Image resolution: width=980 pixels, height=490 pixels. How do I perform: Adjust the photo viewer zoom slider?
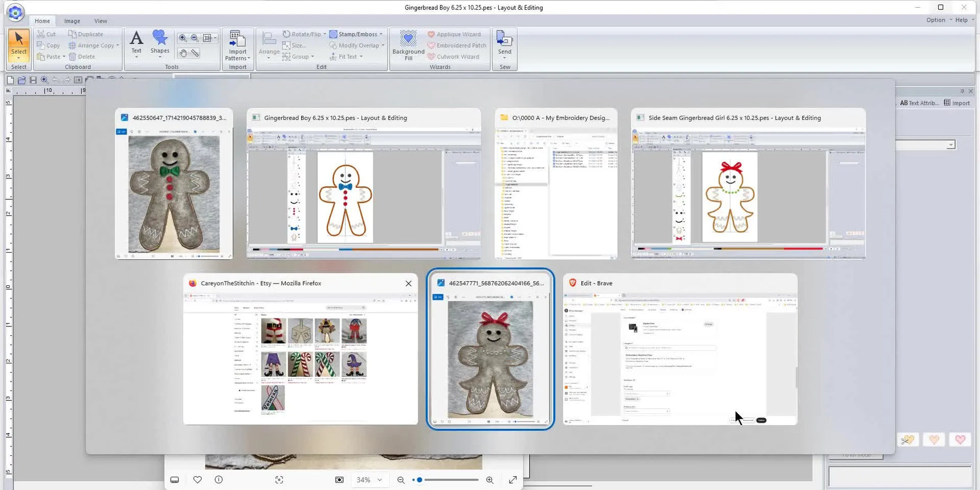(420, 480)
